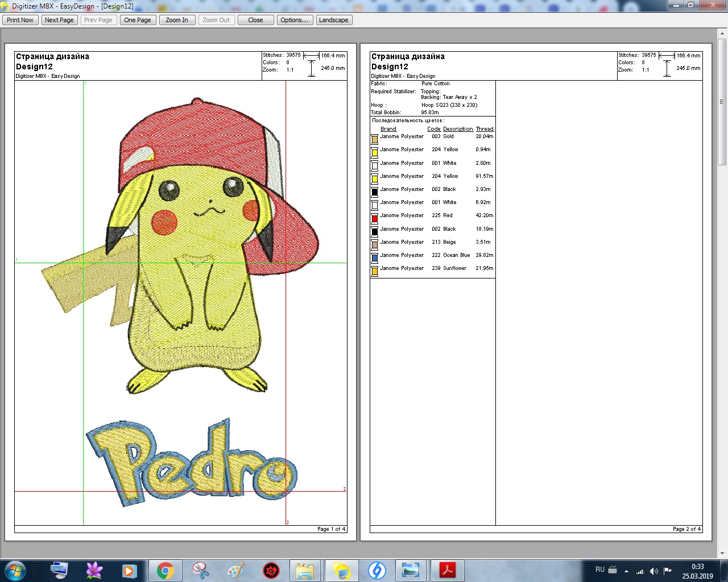Open the Paint app from taskbar
The image size is (728, 582).
(236, 570)
